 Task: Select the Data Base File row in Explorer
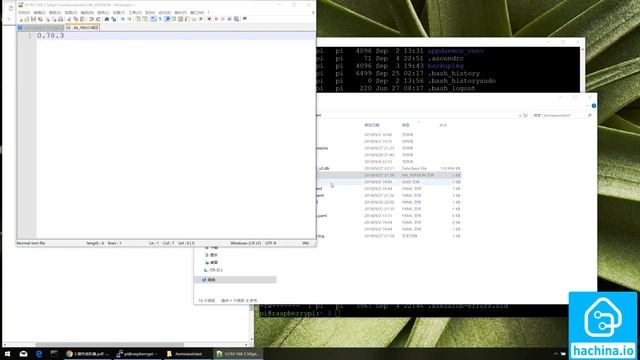click(x=389, y=168)
